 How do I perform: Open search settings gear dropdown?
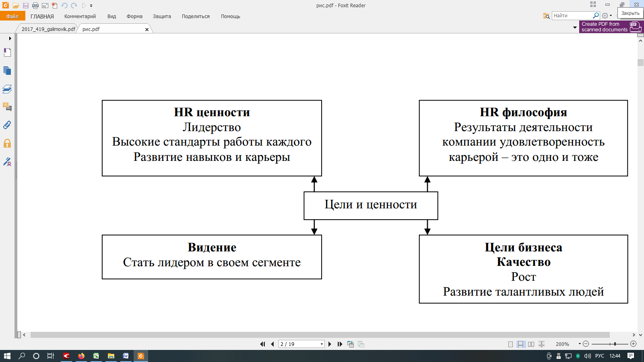607,16
